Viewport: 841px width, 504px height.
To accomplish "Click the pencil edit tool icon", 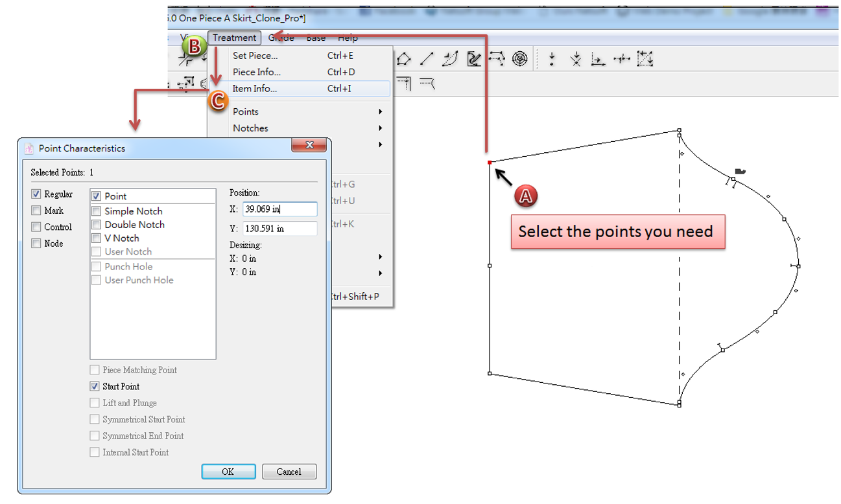I will pyautogui.click(x=474, y=60).
